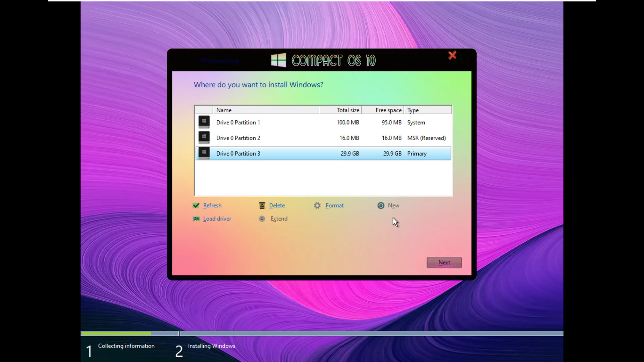Click the green checkmark Refresh icon
Screen dimensions: 644x362
point(196,205)
